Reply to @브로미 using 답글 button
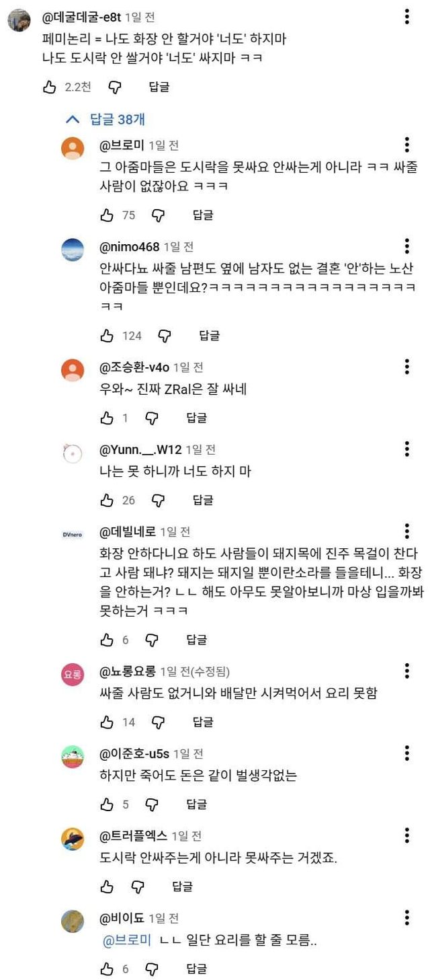The image size is (430, 980). 203,215
